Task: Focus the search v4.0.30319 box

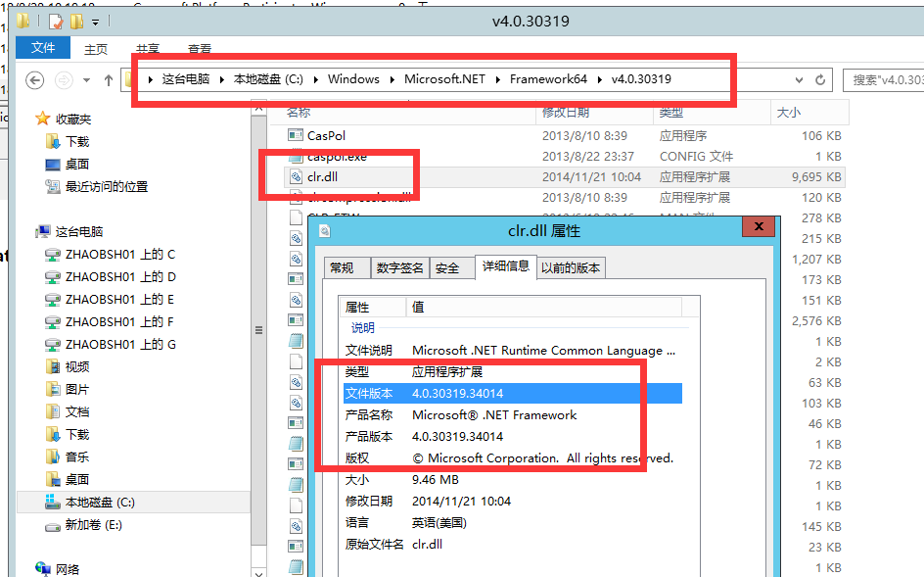Action: (x=883, y=80)
